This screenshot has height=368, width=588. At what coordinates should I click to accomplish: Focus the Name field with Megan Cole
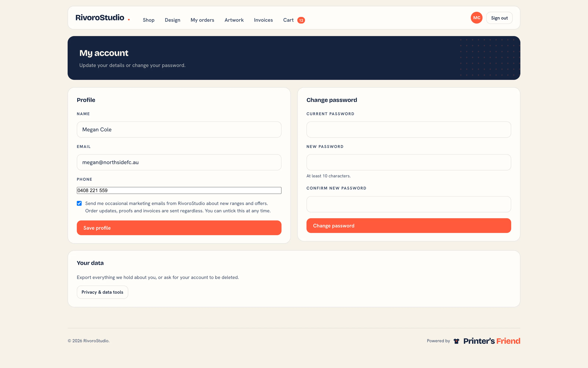pyautogui.click(x=179, y=130)
